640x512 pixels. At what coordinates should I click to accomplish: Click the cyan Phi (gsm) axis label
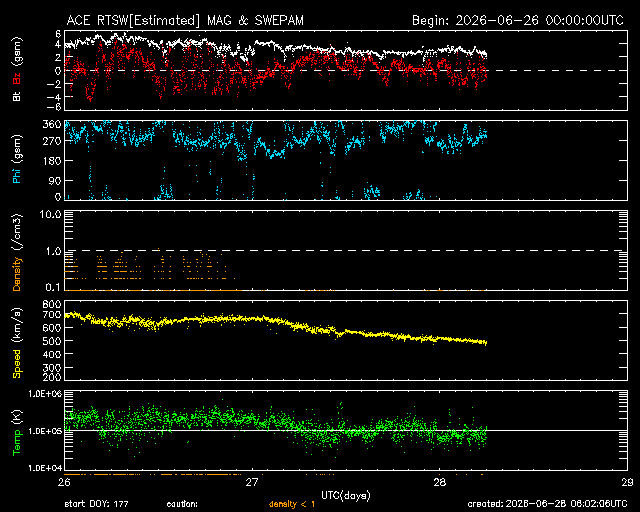click(x=17, y=159)
